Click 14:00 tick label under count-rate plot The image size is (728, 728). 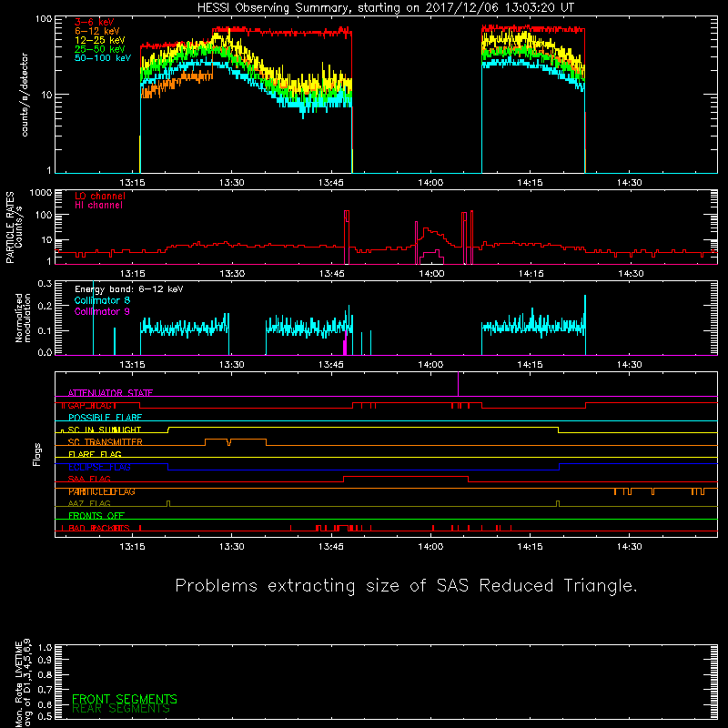430,183
